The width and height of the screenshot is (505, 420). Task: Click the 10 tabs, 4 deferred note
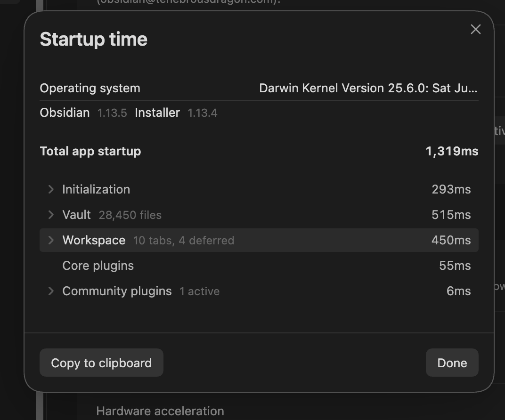click(184, 241)
